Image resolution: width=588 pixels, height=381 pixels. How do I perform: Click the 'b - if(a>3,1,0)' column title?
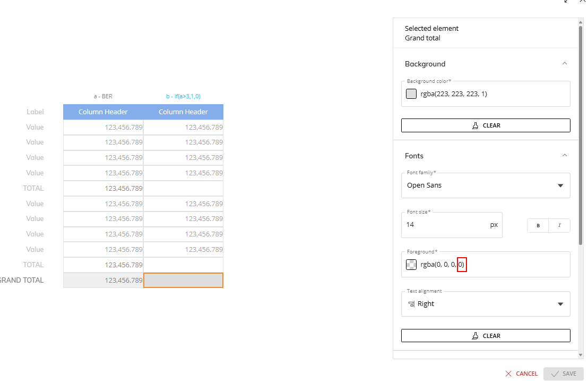(184, 97)
